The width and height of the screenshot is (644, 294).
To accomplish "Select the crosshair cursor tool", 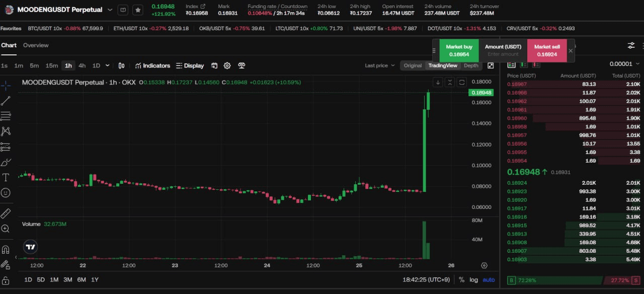I will (x=6, y=85).
